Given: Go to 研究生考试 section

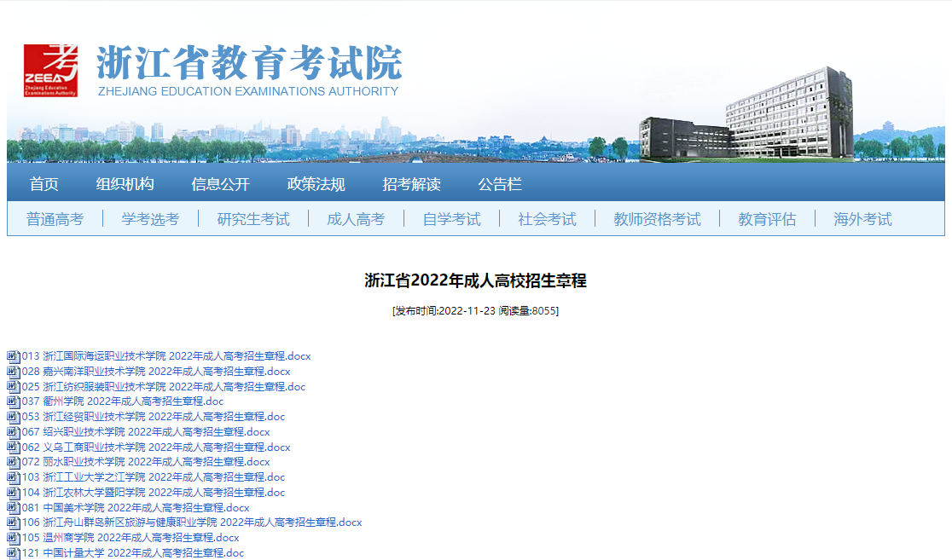Looking at the screenshot, I should click(253, 219).
